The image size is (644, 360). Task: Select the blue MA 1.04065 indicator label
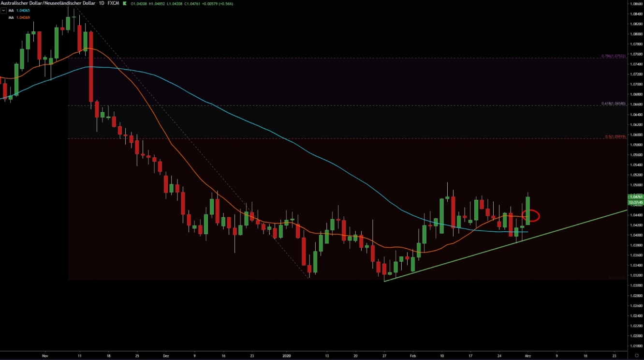19,10
